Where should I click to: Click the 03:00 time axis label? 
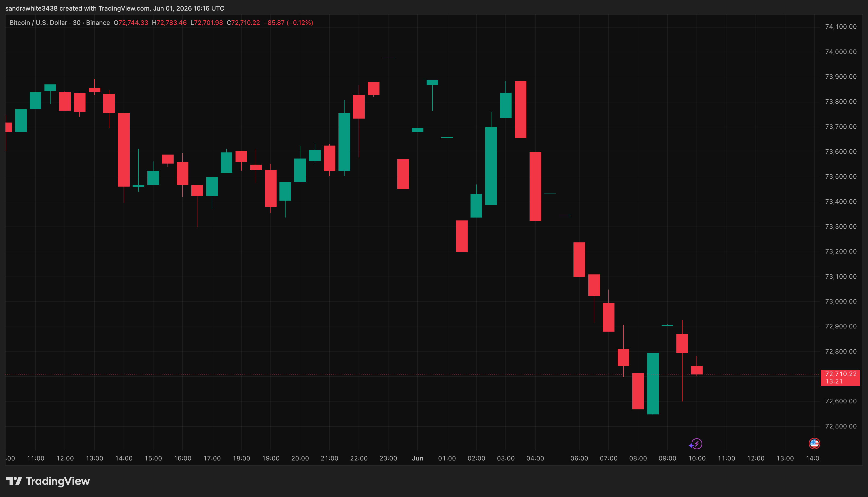coord(505,458)
